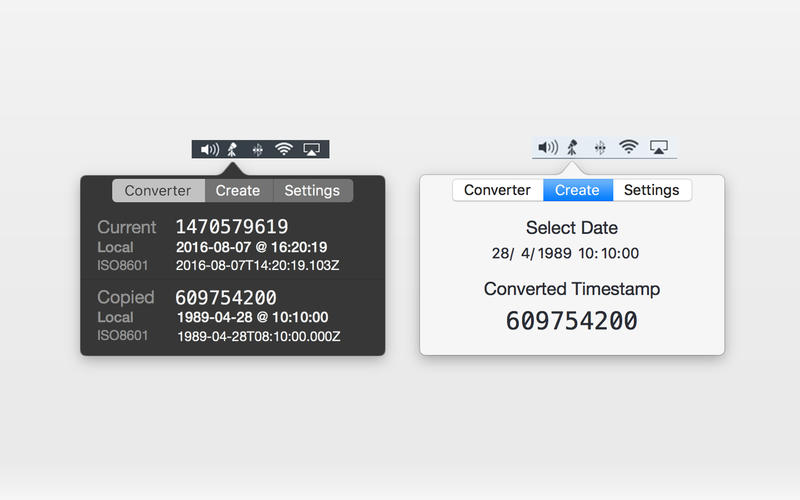Click the telescope app icon in dark menu bar
Image resolution: width=800 pixels, height=500 pixels.
click(x=233, y=149)
